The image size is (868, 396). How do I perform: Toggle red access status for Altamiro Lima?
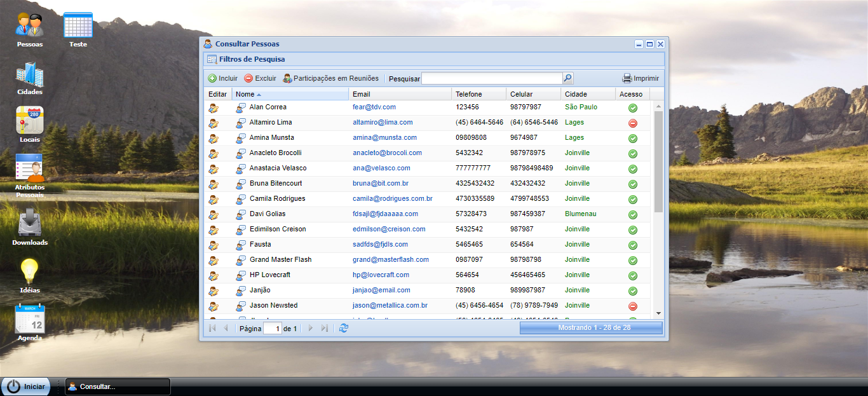click(633, 123)
